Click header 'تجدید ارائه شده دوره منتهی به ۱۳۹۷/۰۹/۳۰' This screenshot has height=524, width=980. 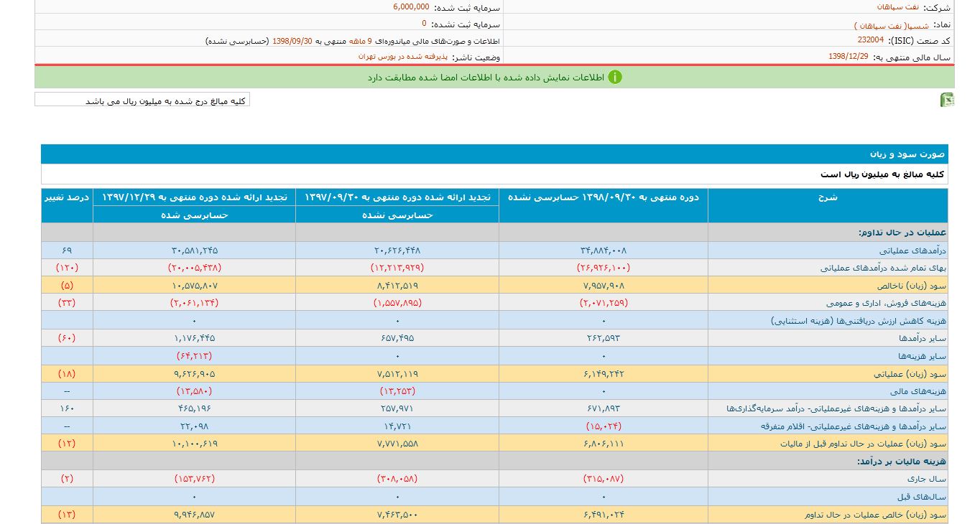397,197
